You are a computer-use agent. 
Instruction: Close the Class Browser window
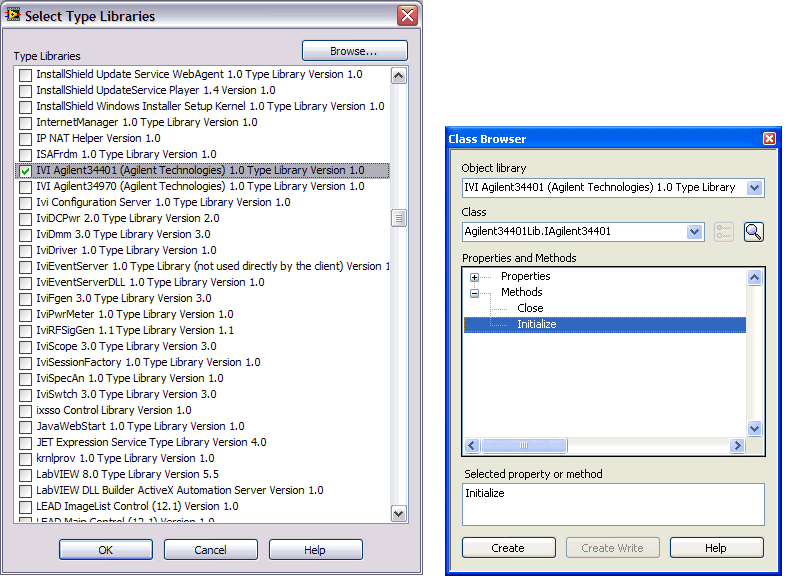click(768, 139)
